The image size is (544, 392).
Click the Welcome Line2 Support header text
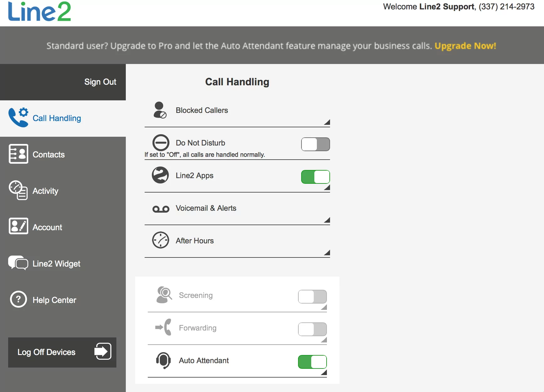pos(459,7)
